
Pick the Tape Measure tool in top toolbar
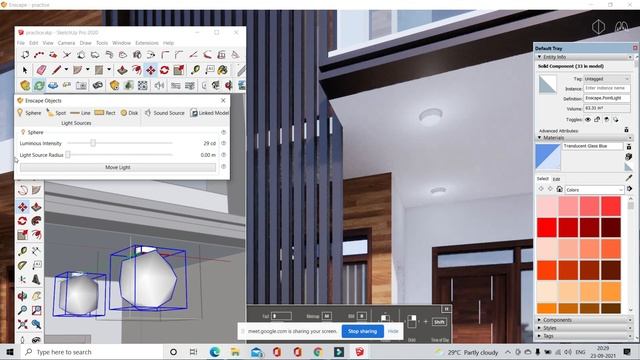pyautogui.click(x=196, y=70)
